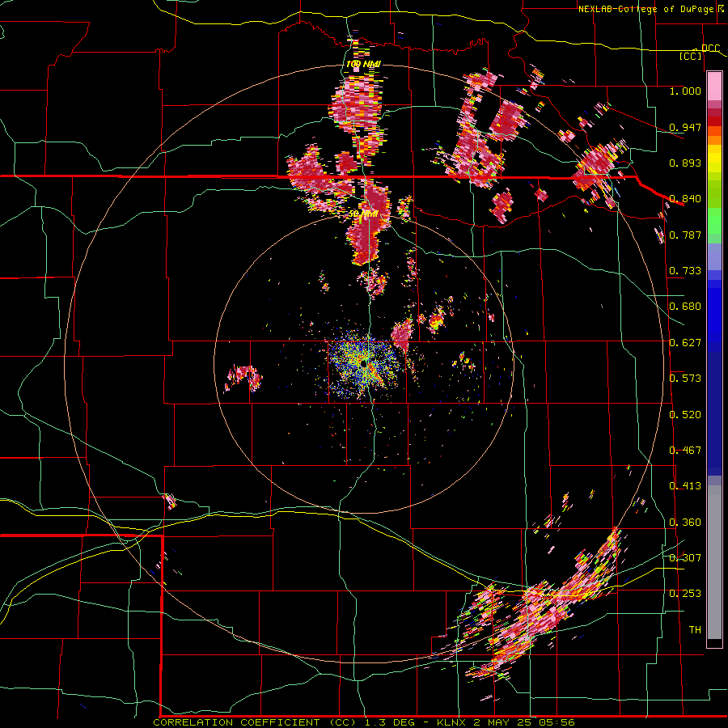Click the 0.520 legend value
The width and height of the screenshot is (728, 728).
tap(685, 415)
